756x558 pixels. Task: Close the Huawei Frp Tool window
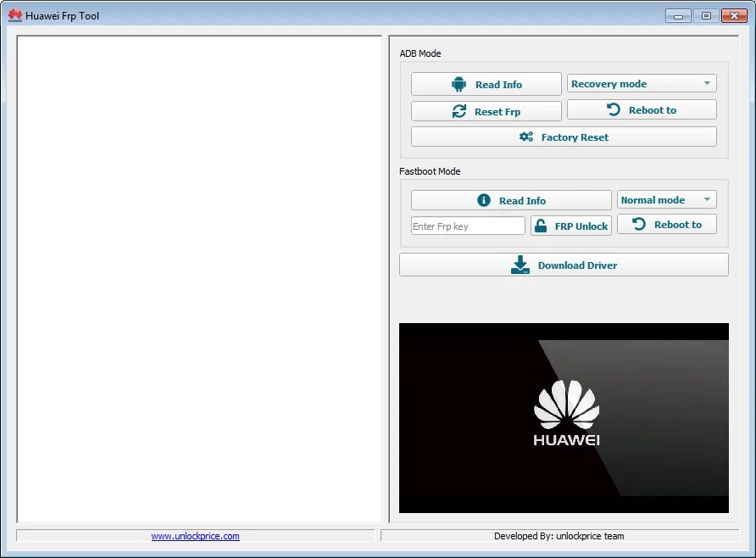click(734, 16)
